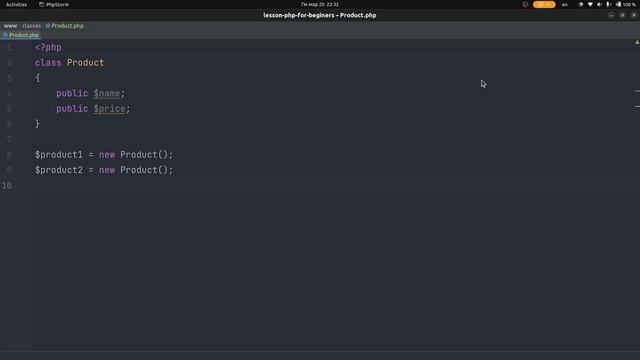Click 'Product()' on the $product2 line

(144, 170)
